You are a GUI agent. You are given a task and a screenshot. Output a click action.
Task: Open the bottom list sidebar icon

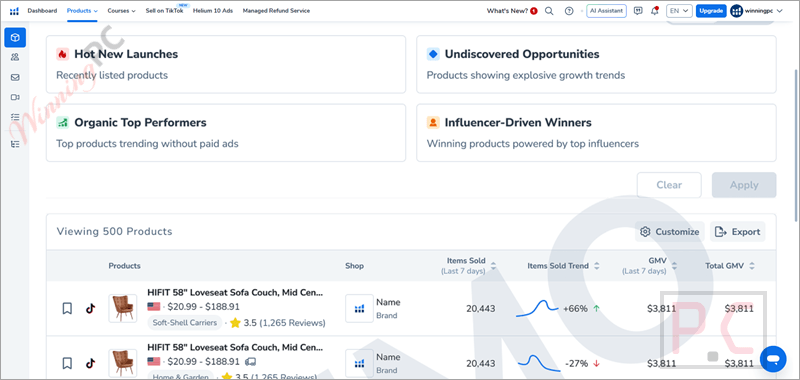15,144
